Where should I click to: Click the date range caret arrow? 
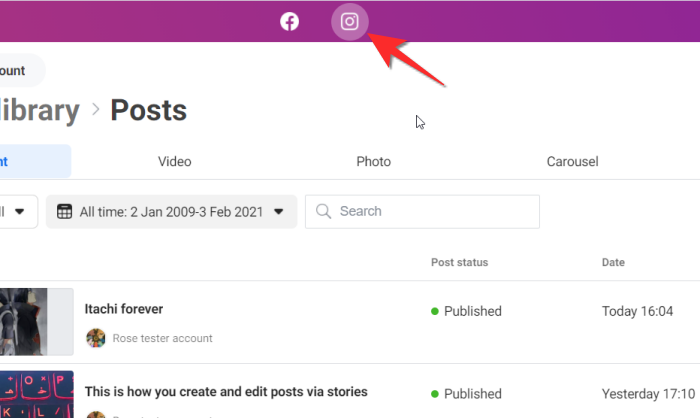(279, 211)
